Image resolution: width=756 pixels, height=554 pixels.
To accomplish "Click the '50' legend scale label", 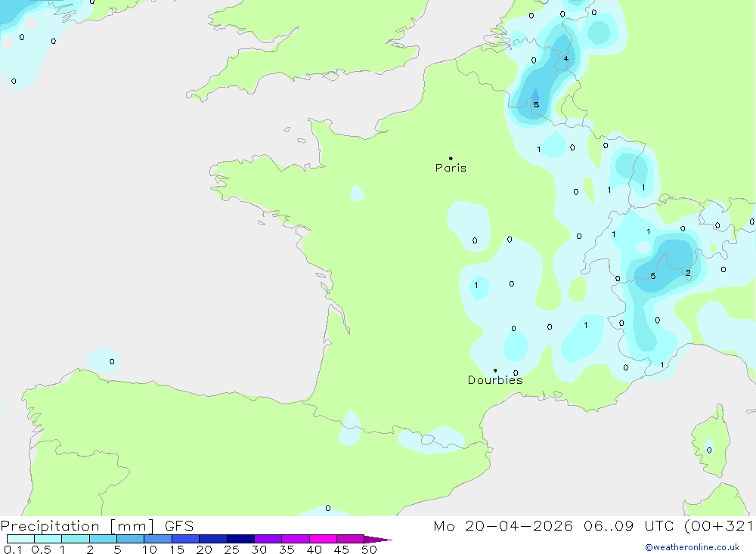I will pos(370,549).
